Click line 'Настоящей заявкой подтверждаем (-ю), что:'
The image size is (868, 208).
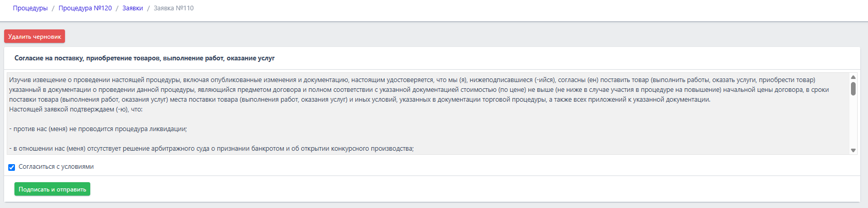pos(76,109)
